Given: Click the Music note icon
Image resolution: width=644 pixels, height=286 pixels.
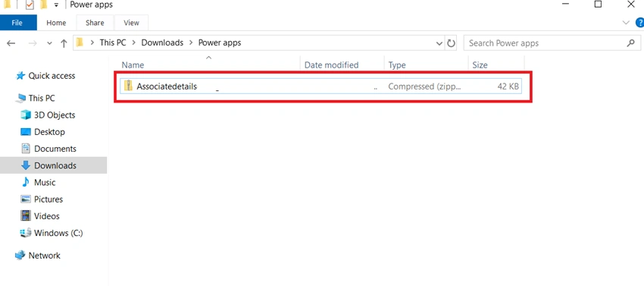Looking at the screenshot, I should coord(26,182).
